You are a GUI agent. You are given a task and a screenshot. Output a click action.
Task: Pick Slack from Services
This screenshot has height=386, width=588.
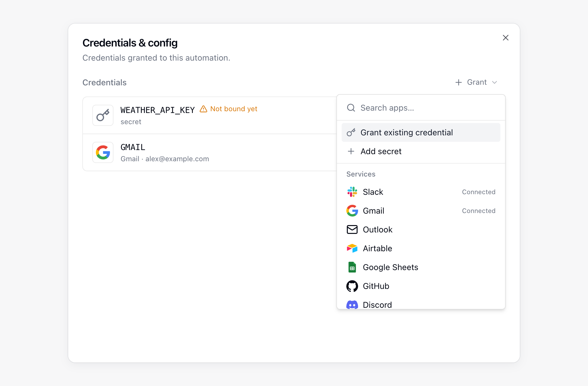[x=421, y=192]
